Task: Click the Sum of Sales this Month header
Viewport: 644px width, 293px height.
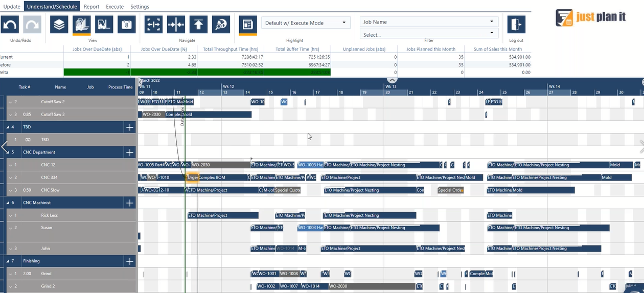Action: coord(498,49)
